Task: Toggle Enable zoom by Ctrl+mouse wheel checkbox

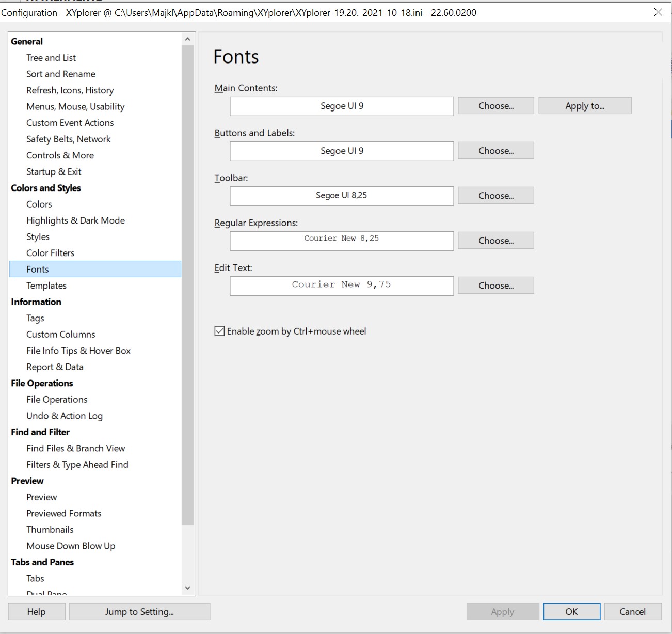Action: click(220, 331)
